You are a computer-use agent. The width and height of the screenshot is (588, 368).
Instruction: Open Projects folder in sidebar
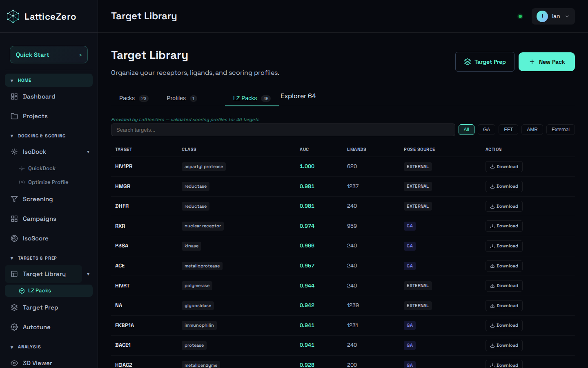tap(49, 116)
